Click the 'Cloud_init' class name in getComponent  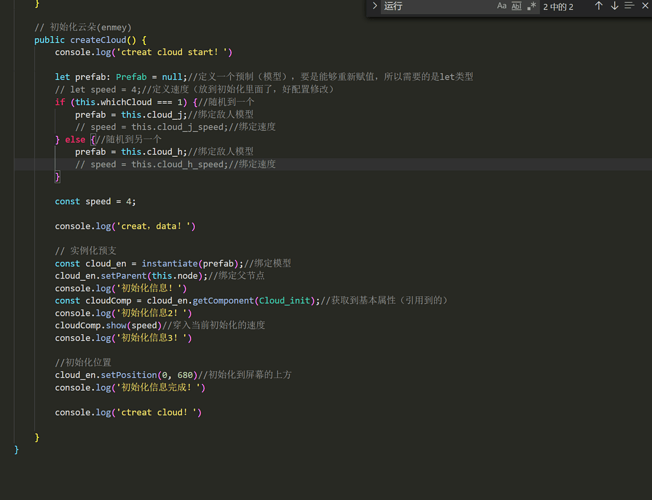point(285,300)
